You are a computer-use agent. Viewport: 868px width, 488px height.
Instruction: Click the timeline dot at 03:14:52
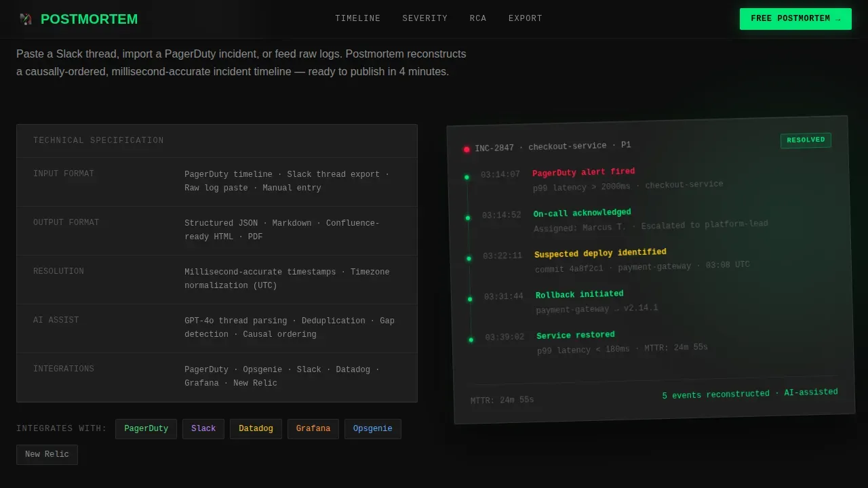[x=468, y=218]
